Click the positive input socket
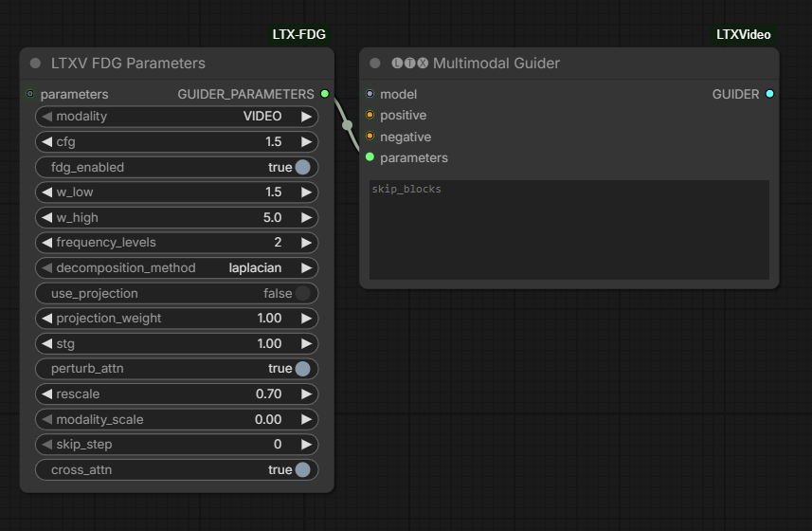Screen dimensions: 812x531 pyautogui.click(x=370, y=115)
